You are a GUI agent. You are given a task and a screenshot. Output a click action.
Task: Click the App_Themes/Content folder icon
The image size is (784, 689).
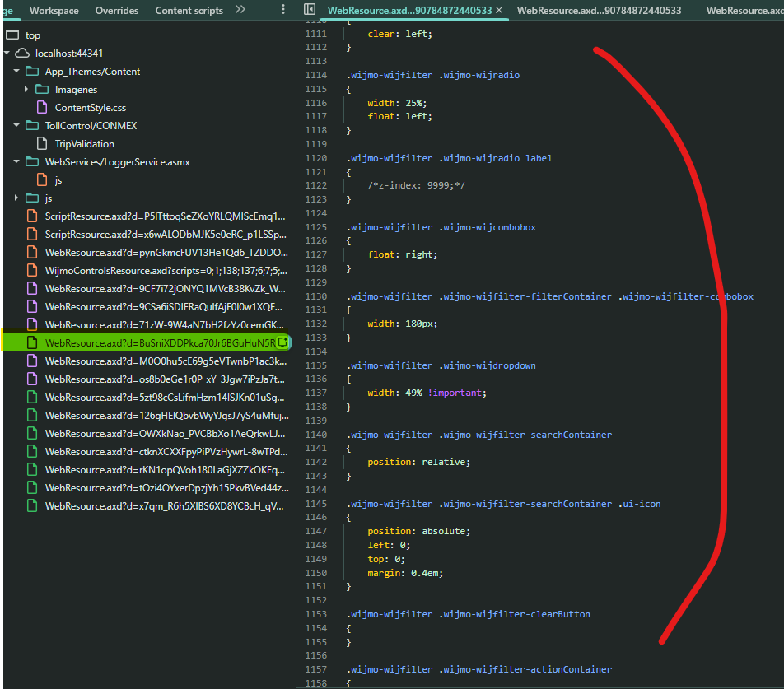(32, 71)
